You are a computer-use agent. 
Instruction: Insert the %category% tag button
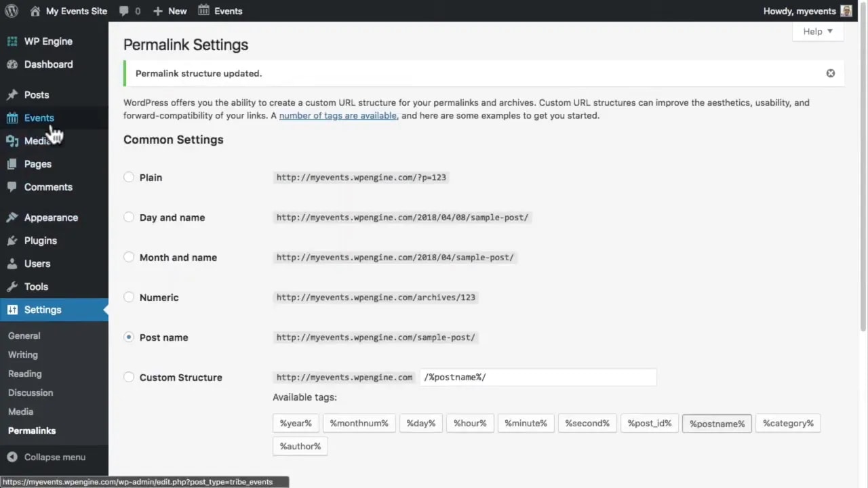[x=788, y=423]
